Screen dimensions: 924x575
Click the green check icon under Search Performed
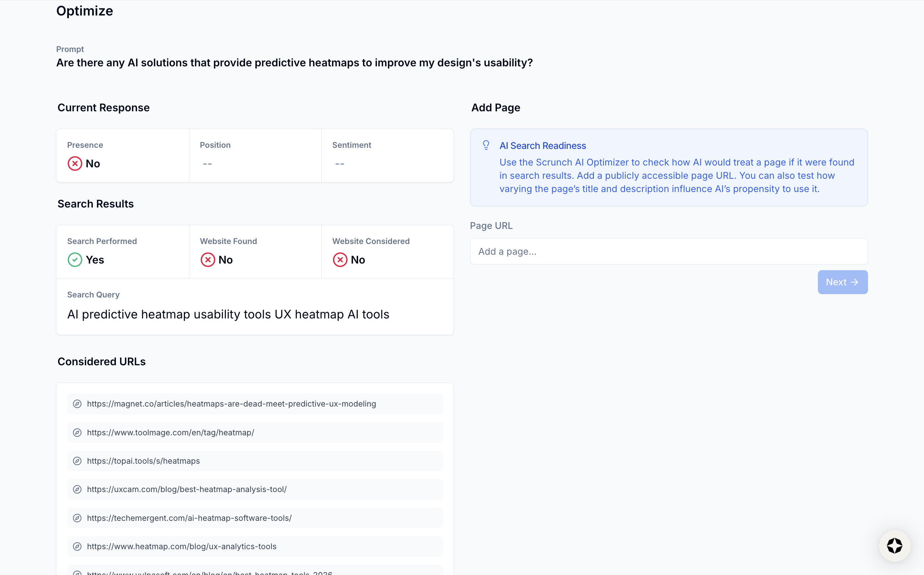pos(75,260)
